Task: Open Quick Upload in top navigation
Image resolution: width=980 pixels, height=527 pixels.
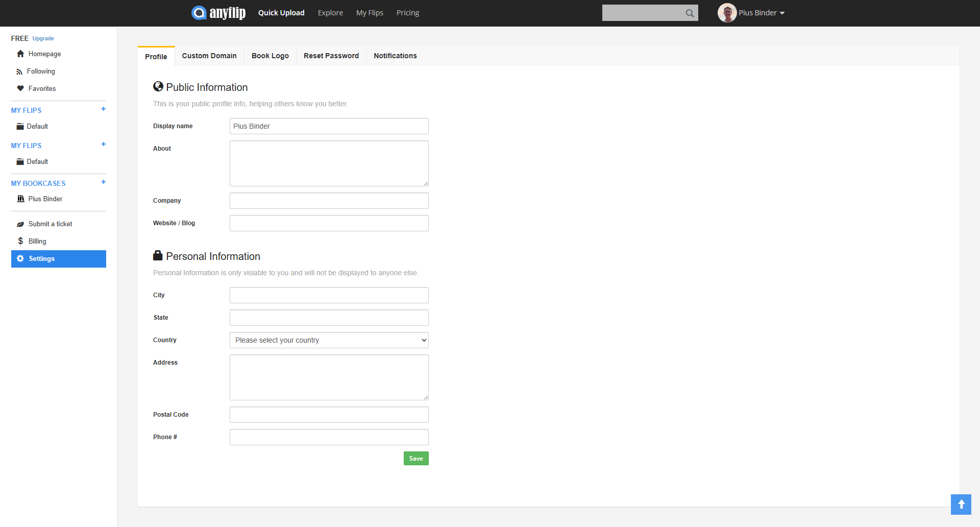Action: 281,13
